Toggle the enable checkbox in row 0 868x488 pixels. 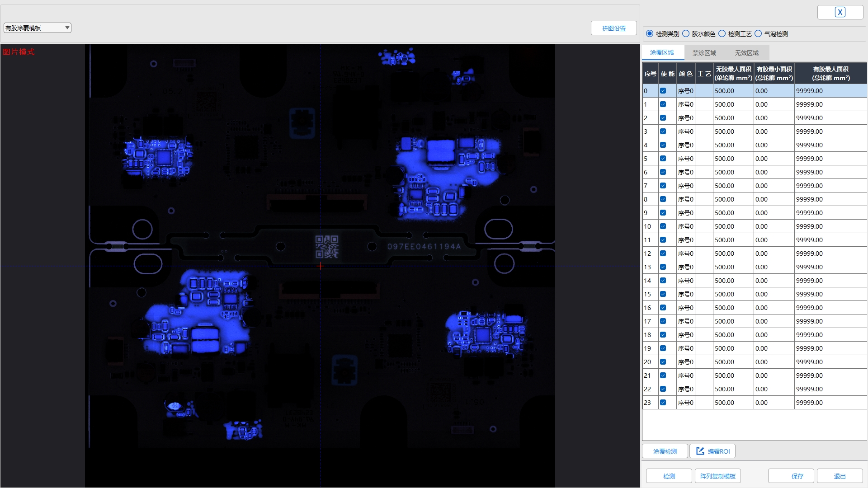[663, 91]
